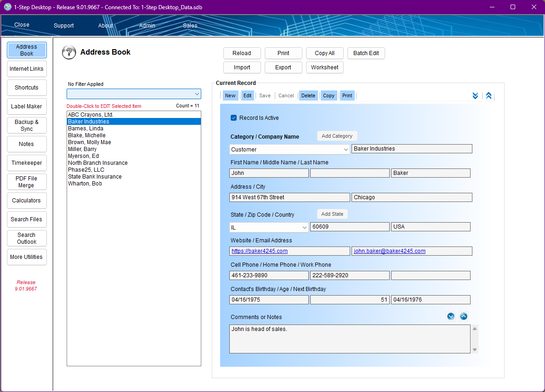545x392 pixels.
Task: Click the Batch Edit button
Action: [x=366, y=53]
